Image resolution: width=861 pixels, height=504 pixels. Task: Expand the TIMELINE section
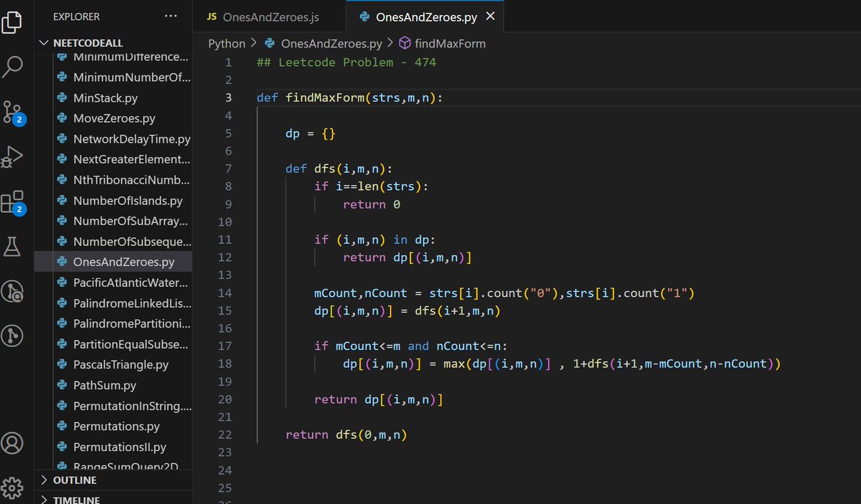click(x=76, y=499)
